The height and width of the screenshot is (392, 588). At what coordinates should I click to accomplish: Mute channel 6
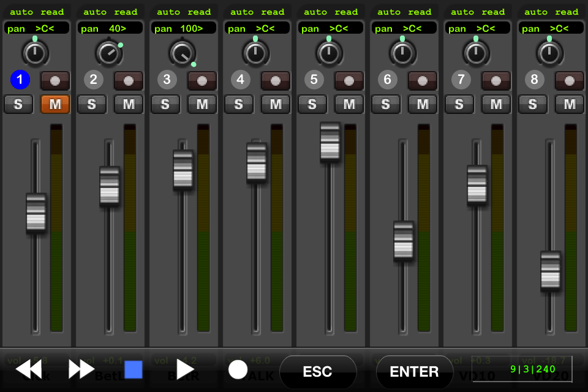423,104
